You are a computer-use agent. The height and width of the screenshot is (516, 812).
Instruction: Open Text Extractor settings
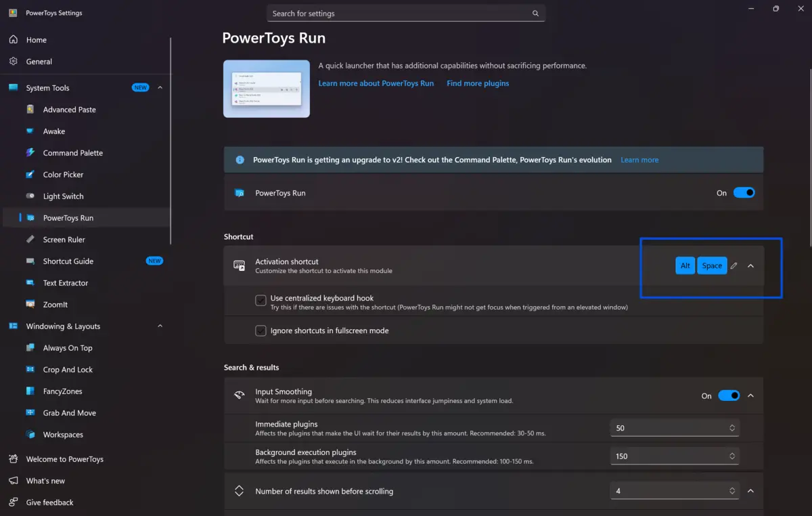point(65,283)
